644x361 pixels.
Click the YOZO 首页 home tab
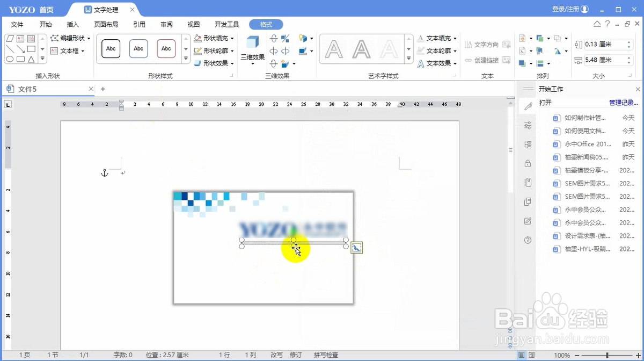31,9
